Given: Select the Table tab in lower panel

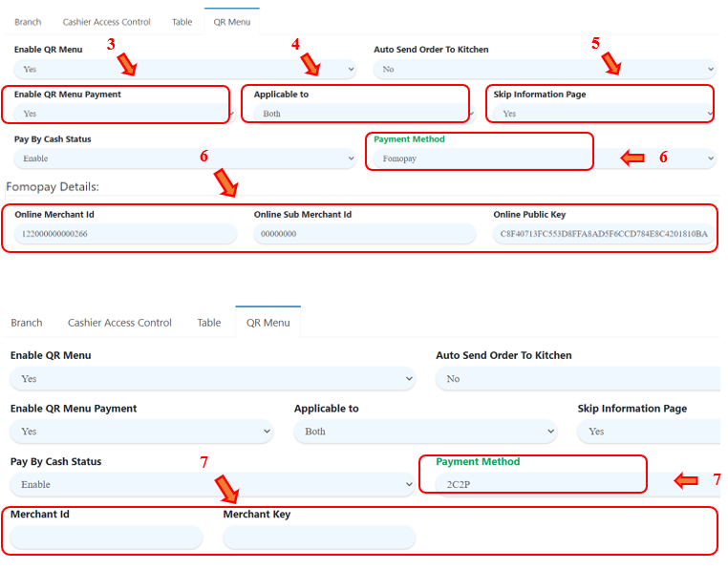Looking at the screenshot, I should coord(209,323).
